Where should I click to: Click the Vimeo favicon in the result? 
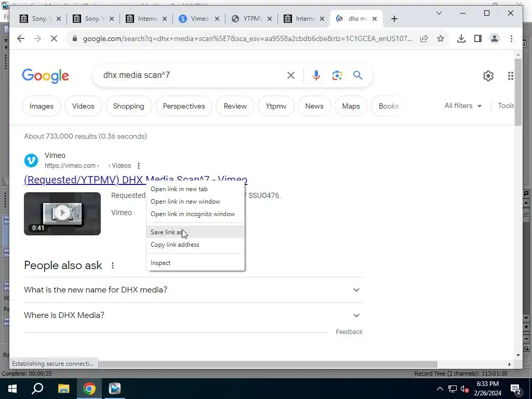[31, 161]
